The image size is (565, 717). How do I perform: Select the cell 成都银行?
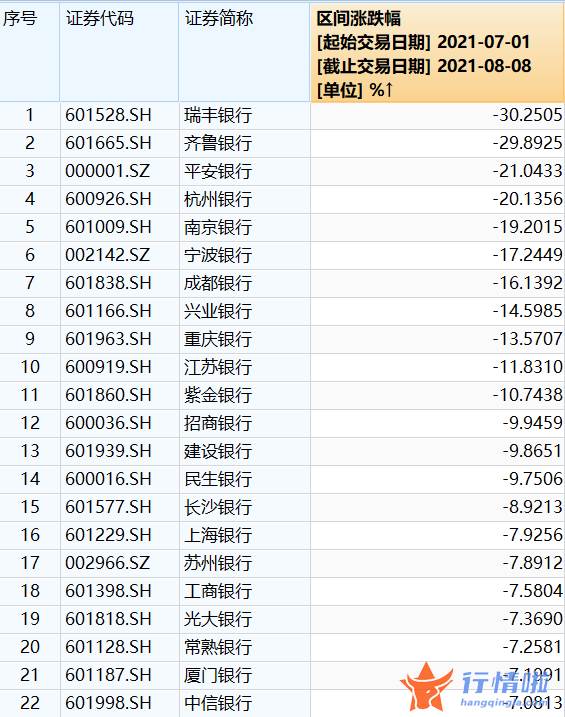click(x=245, y=283)
